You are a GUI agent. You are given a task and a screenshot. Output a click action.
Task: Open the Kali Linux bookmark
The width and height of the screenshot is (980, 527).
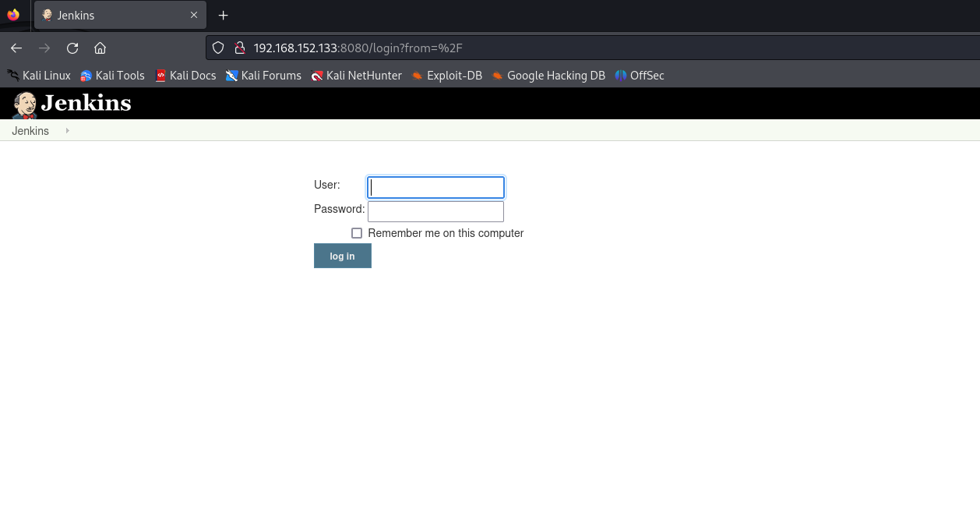pyautogui.click(x=39, y=76)
